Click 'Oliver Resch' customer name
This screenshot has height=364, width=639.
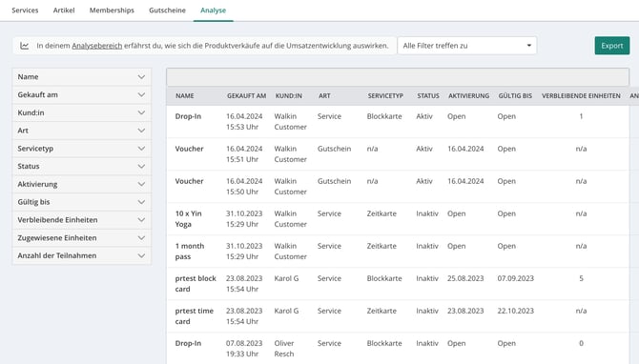coord(284,349)
